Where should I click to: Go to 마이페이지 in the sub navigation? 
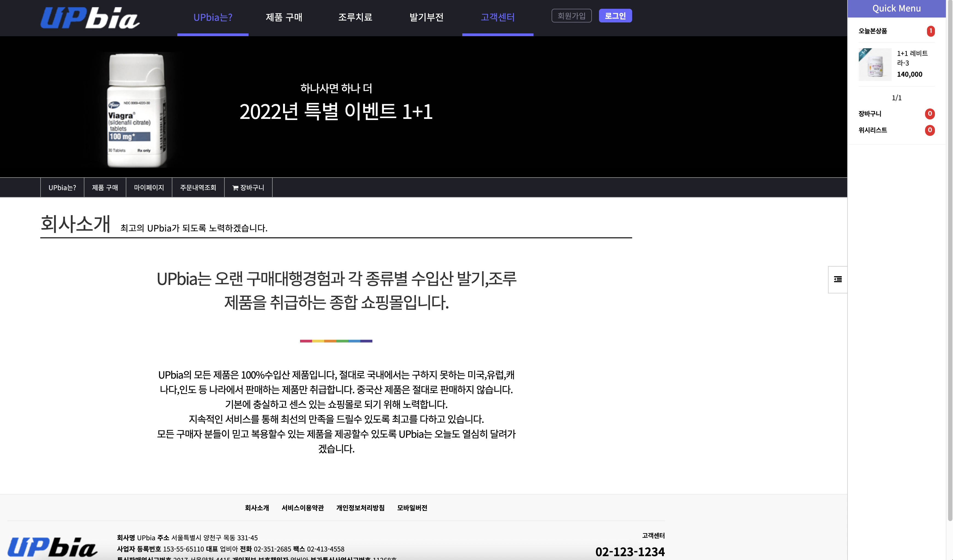coord(149,188)
